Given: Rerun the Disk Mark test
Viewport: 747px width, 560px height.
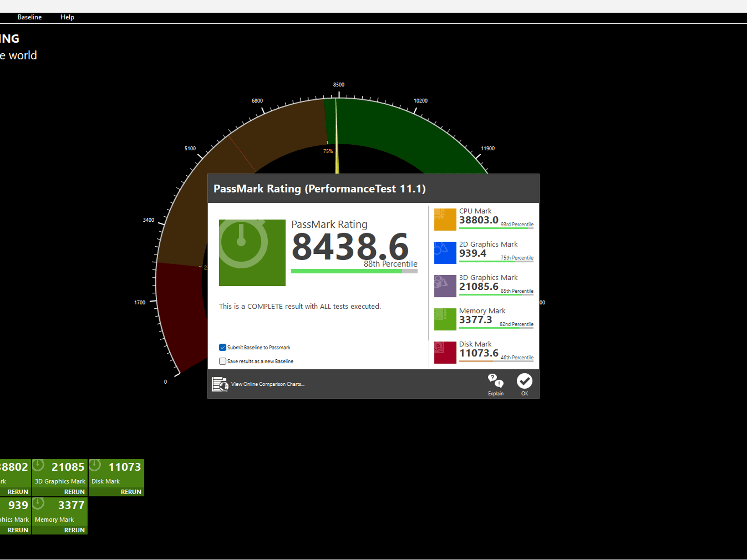Looking at the screenshot, I should point(131,492).
